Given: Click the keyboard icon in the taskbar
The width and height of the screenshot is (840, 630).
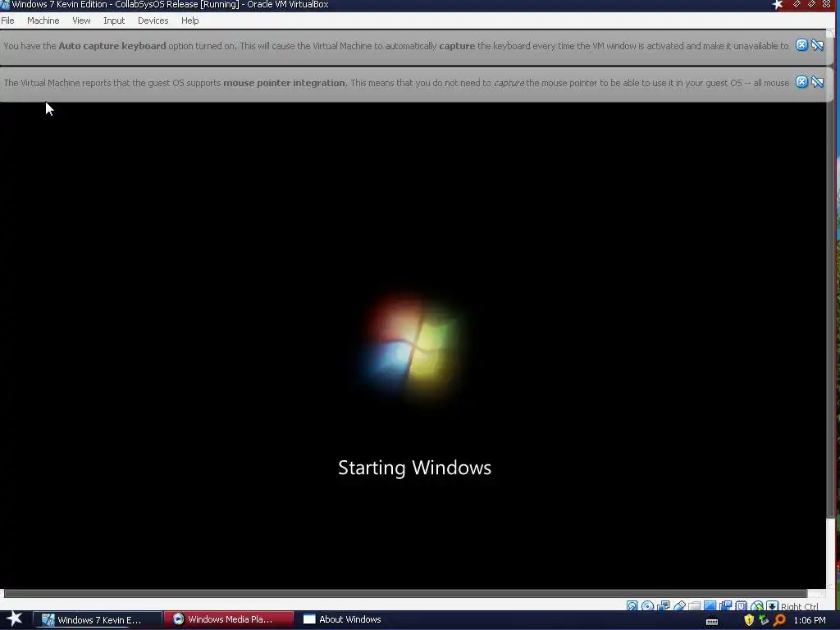Looking at the screenshot, I should (x=712, y=621).
